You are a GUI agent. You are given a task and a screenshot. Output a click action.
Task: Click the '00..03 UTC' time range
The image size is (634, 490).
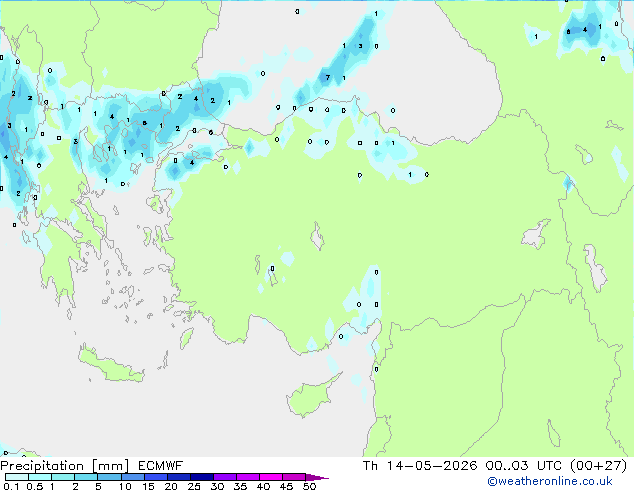(x=524, y=466)
